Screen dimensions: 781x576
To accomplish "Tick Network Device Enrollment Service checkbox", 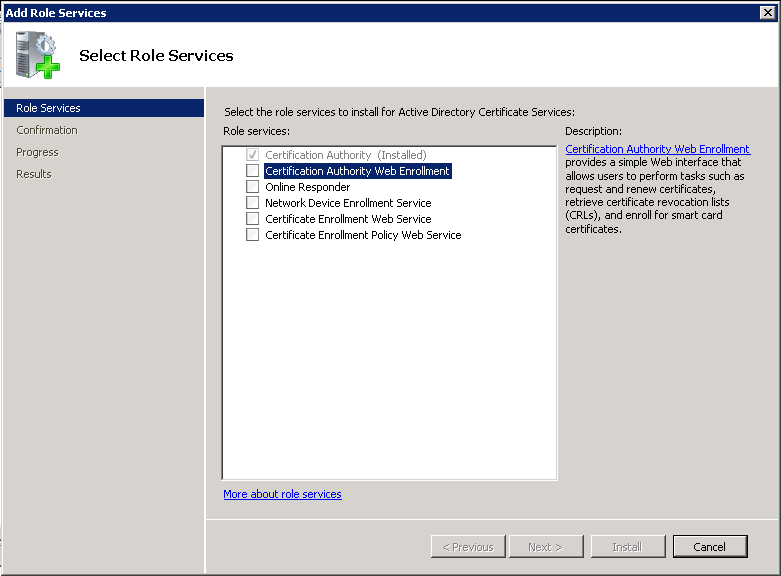I will (x=253, y=203).
